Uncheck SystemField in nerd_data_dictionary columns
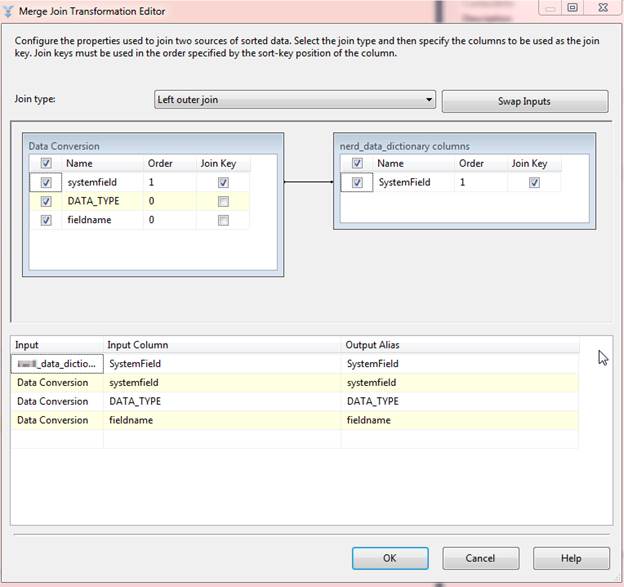The image size is (624, 587). click(x=358, y=183)
